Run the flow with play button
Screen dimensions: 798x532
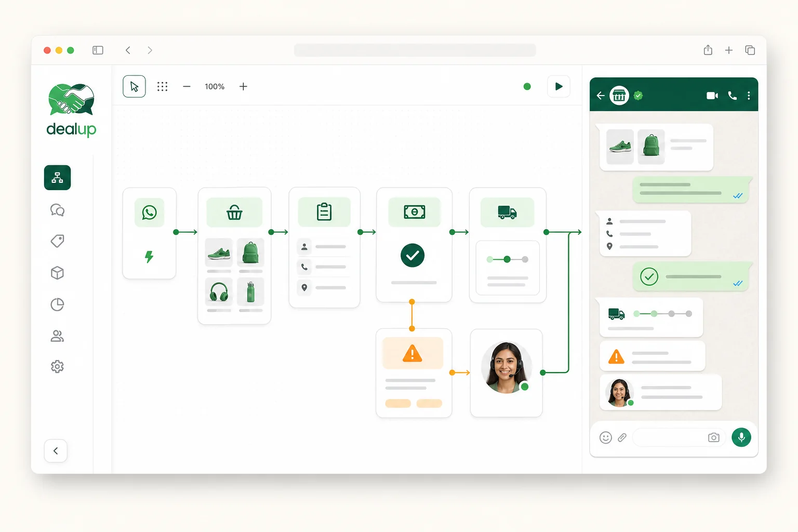coord(558,86)
